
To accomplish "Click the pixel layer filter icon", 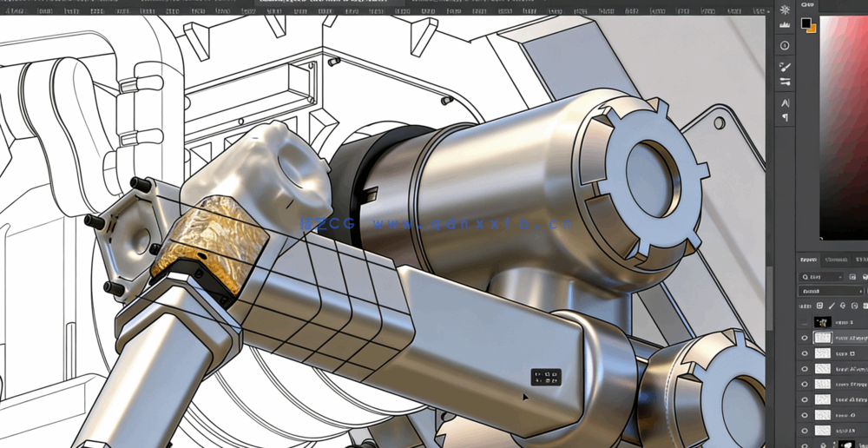I will pyautogui.click(x=853, y=277).
